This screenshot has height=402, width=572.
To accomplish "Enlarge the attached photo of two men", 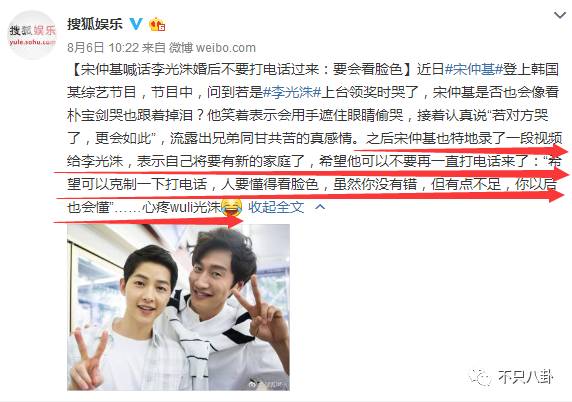I will coord(178,307).
